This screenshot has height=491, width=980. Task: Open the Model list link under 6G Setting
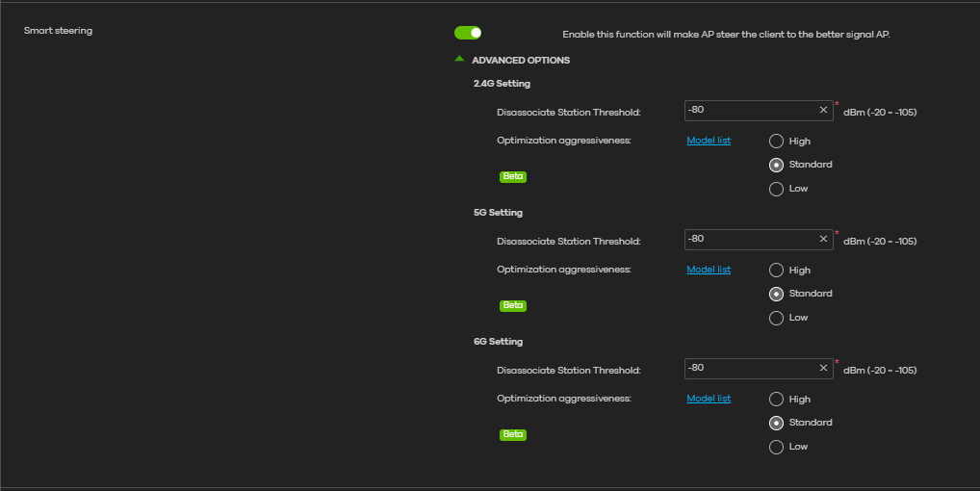click(709, 399)
